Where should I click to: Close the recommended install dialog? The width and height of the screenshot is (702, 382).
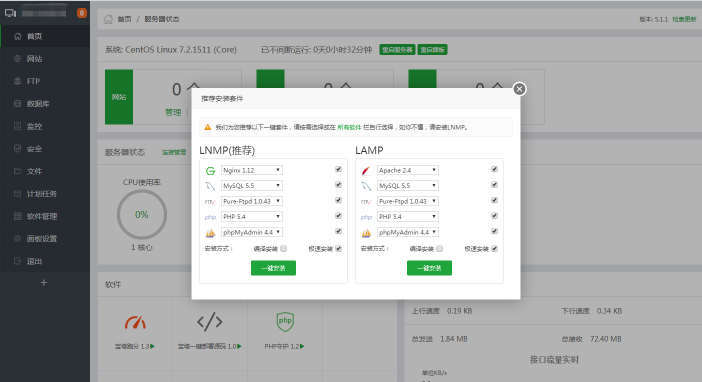519,89
